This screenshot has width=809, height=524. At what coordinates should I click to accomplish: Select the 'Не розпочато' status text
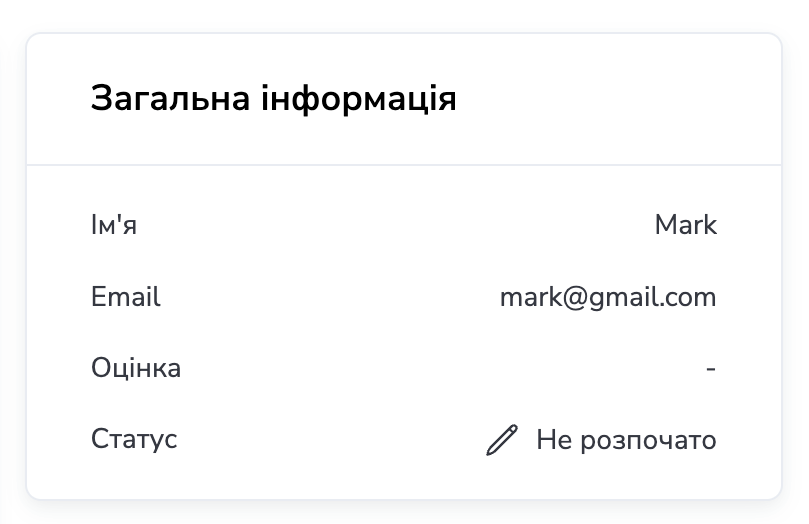[x=626, y=440]
